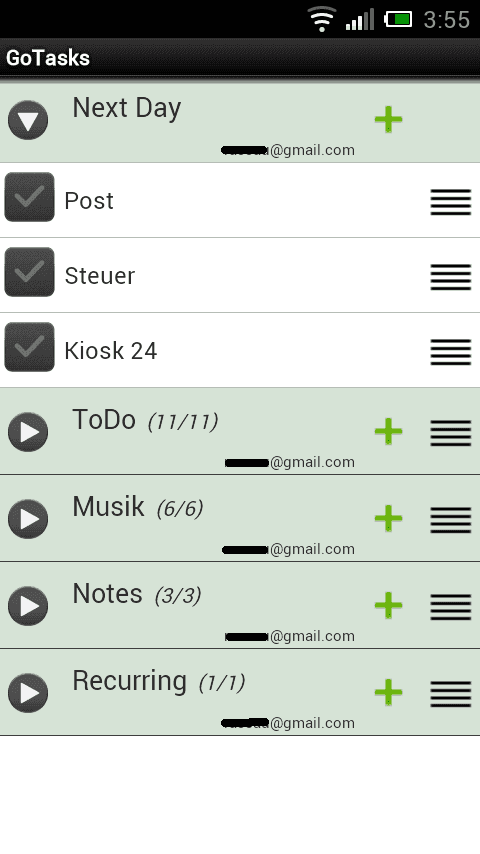480x854 pixels.
Task: Tap the reorder handle of ToDo list
Action: pos(451,433)
